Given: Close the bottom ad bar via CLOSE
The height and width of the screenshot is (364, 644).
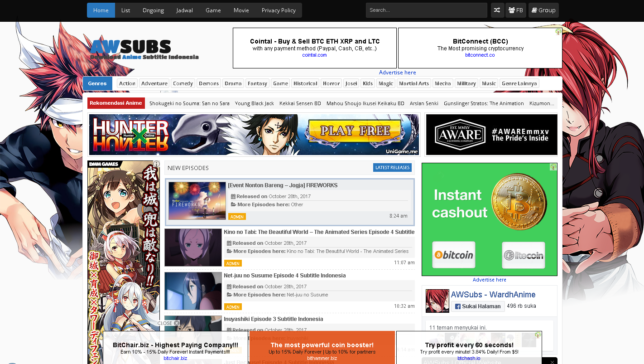Looking at the screenshot, I should click(x=168, y=323).
